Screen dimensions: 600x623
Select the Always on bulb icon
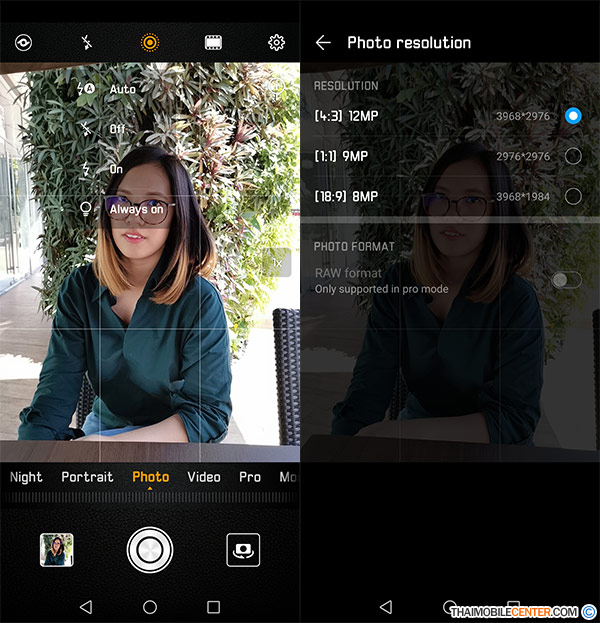pos(86,209)
